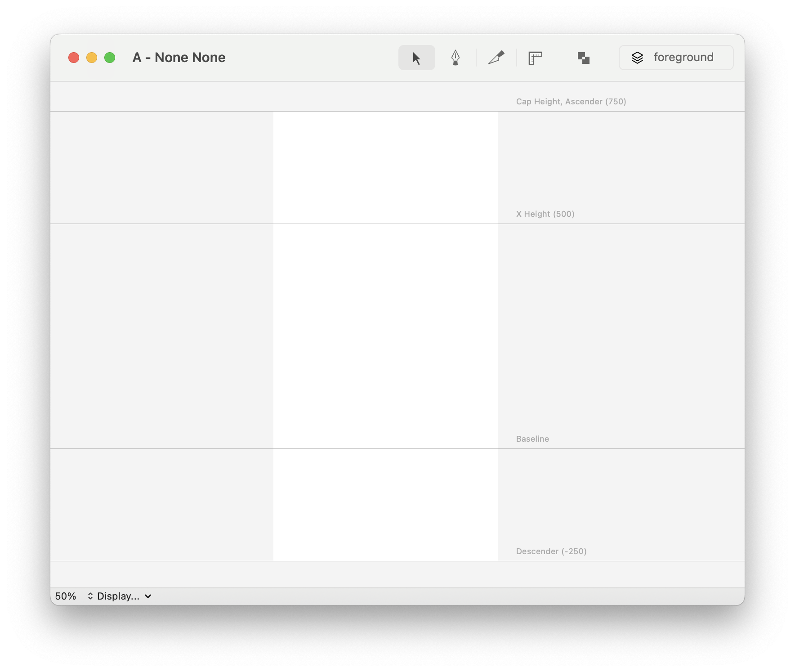Close the glyph window with red button
This screenshot has width=795, height=672.
(74, 58)
